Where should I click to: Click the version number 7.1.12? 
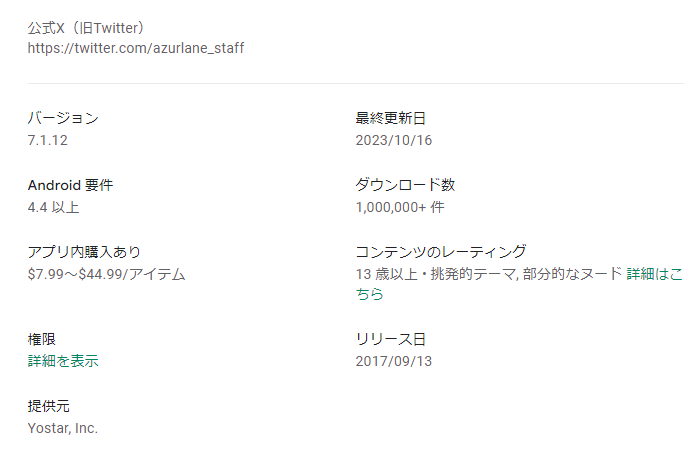pyautogui.click(x=48, y=140)
